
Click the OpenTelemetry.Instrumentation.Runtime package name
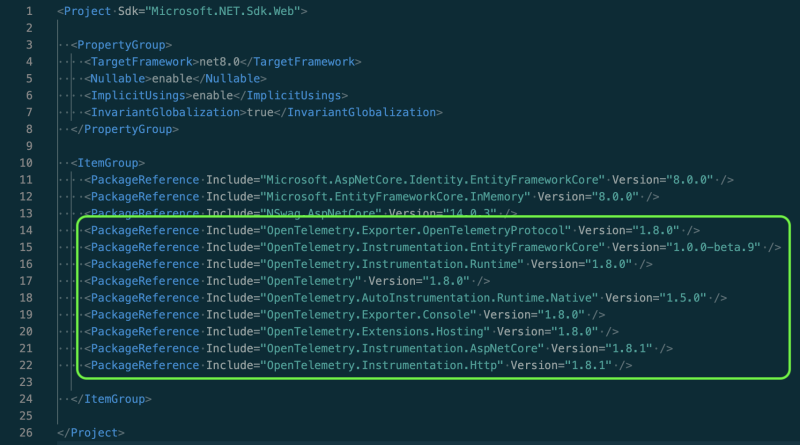coord(393,264)
